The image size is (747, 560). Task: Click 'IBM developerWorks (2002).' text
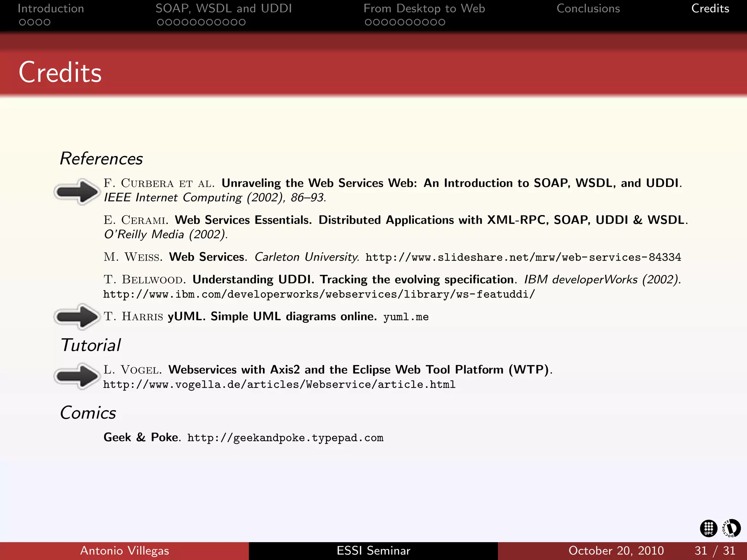[x=603, y=280]
